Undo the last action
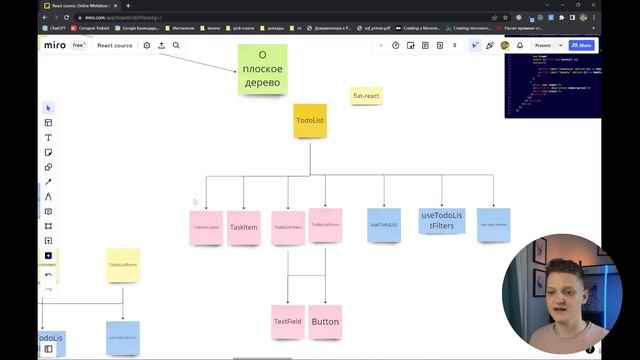Image resolution: width=640 pixels, height=360 pixels. pyautogui.click(x=48, y=275)
